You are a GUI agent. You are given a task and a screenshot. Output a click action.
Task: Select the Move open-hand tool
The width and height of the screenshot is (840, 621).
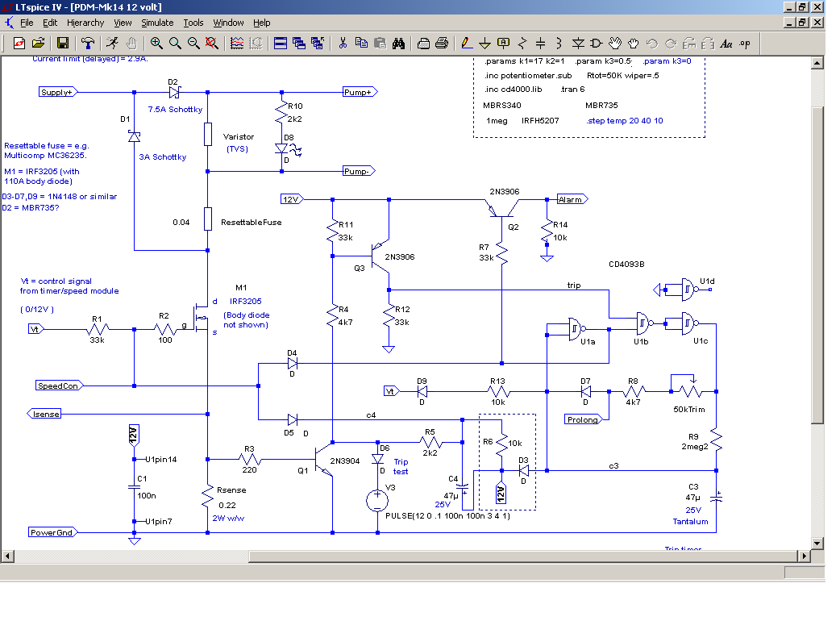click(615, 44)
